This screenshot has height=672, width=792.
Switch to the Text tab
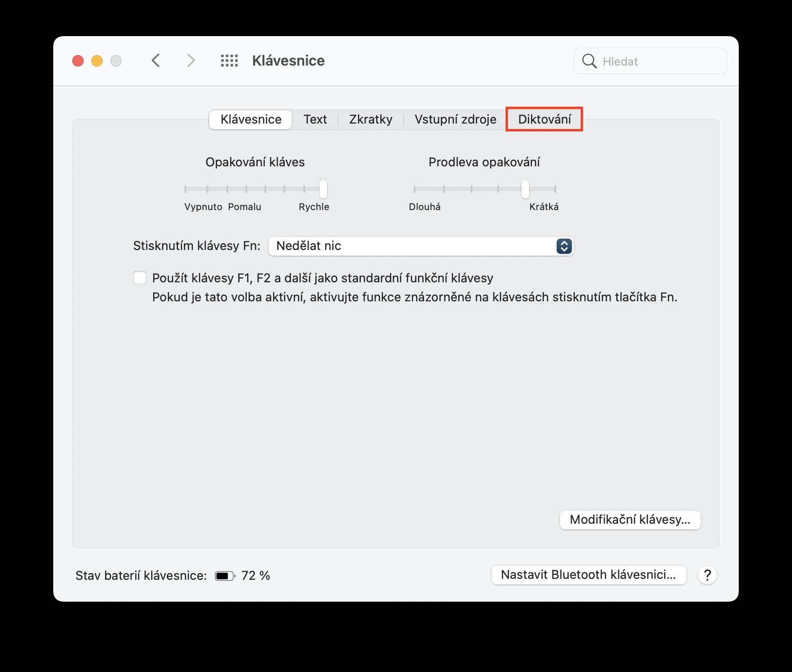(315, 119)
